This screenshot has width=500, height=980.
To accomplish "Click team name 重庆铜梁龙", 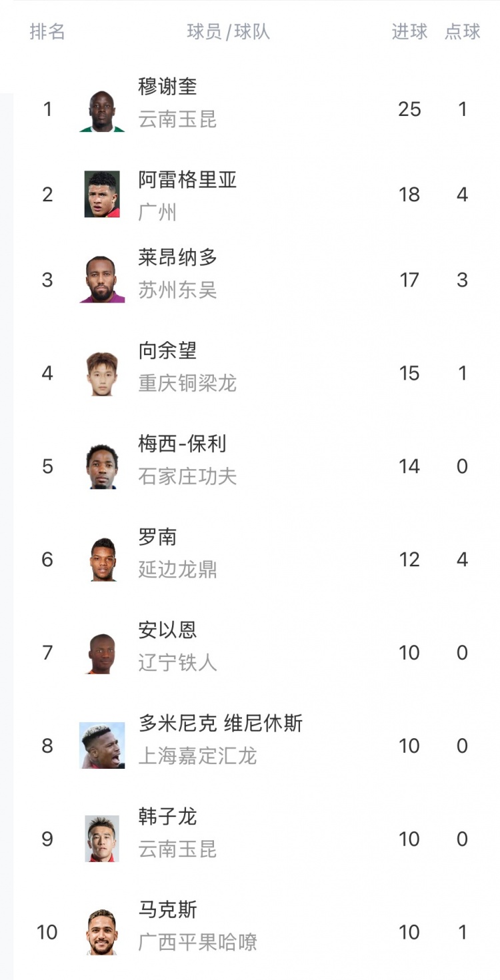I will point(187,383).
